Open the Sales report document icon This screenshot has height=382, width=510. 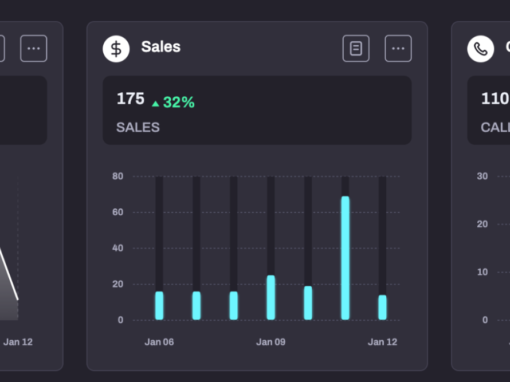356,48
